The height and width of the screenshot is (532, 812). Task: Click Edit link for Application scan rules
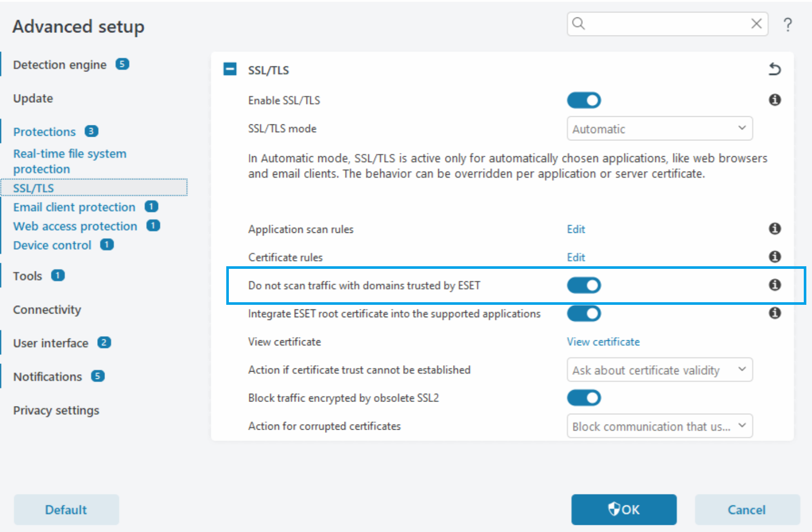point(576,229)
